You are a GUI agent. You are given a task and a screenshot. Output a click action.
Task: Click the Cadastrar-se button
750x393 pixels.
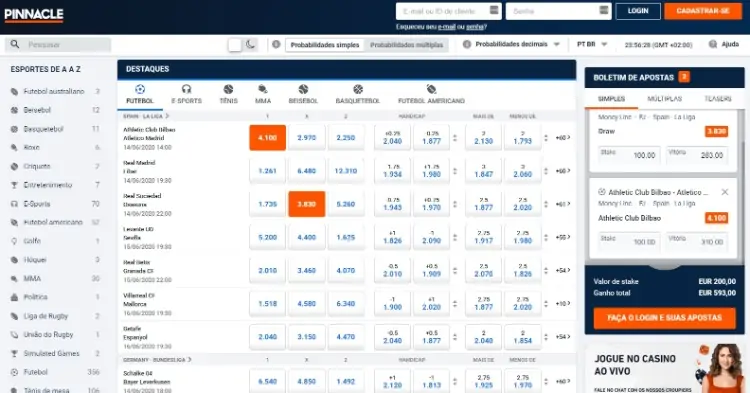click(703, 11)
